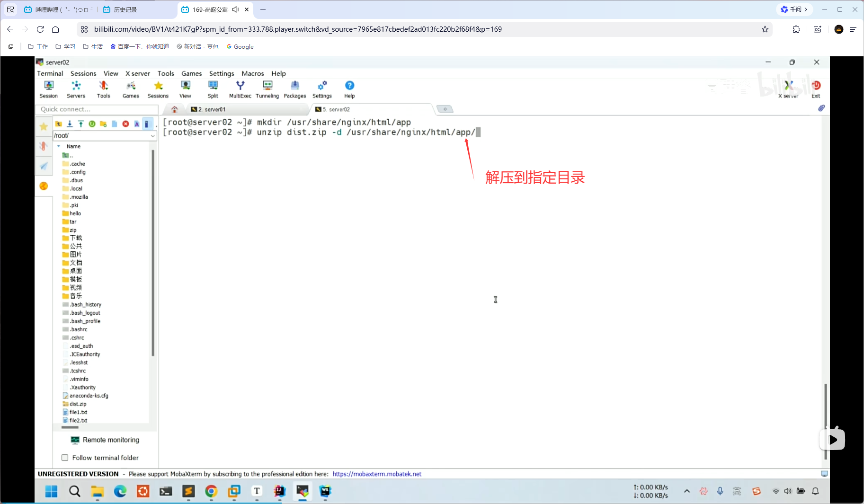864x504 pixels.
Task: Open the Settings gears toolbar icon
Action: (x=322, y=89)
